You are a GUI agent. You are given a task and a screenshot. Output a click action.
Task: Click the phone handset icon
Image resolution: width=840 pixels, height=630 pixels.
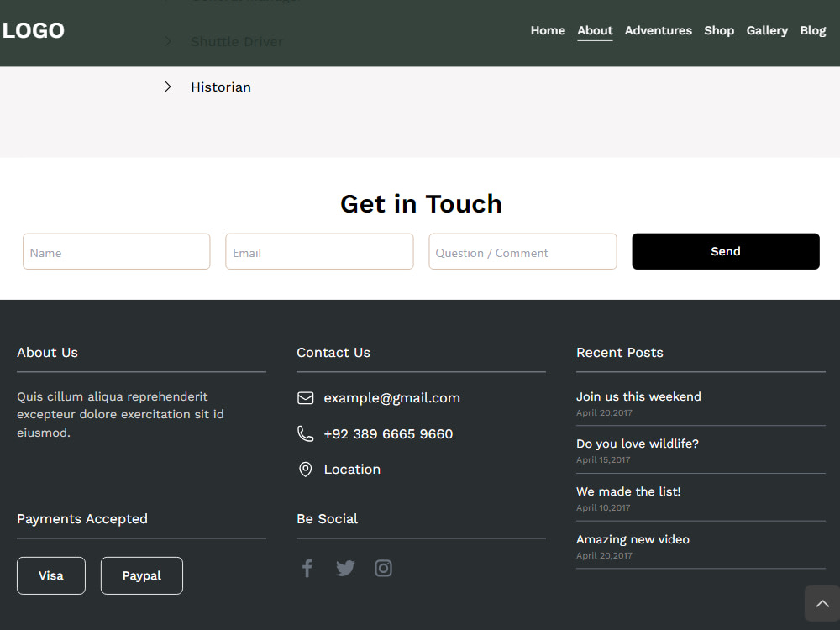[306, 433]
